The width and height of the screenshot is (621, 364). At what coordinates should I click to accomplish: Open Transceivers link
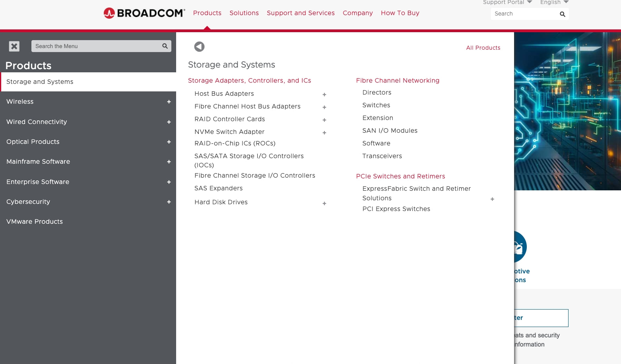click(x=382, y=156)
